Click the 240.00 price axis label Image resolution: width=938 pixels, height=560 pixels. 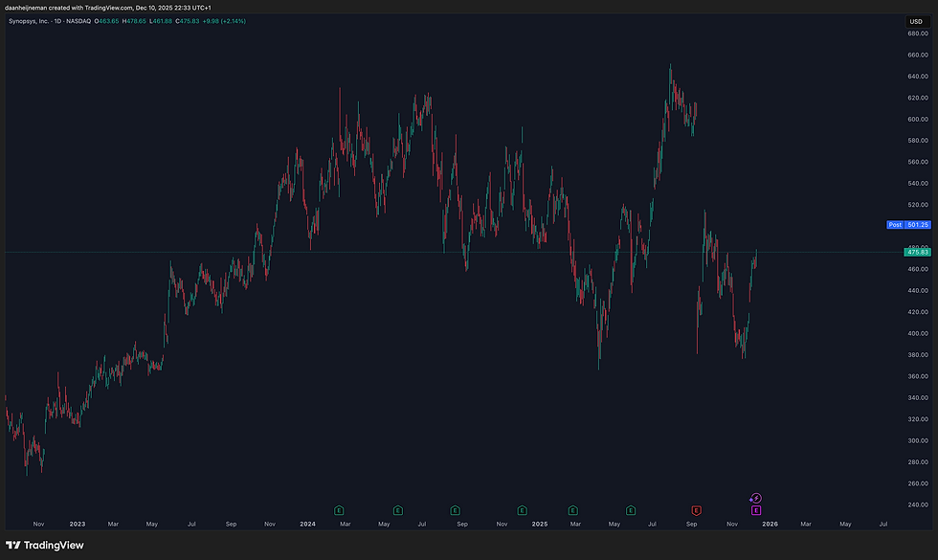pos(918,505)
